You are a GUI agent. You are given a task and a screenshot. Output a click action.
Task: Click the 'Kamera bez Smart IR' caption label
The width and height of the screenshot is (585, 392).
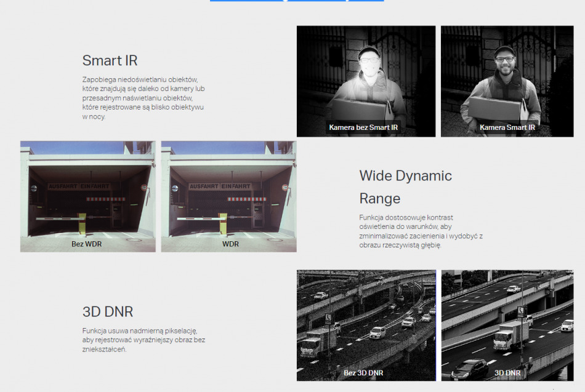click(x=363, y=127)
